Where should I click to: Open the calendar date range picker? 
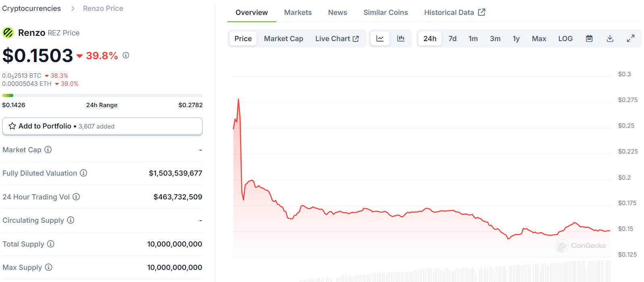click(589, 39)
